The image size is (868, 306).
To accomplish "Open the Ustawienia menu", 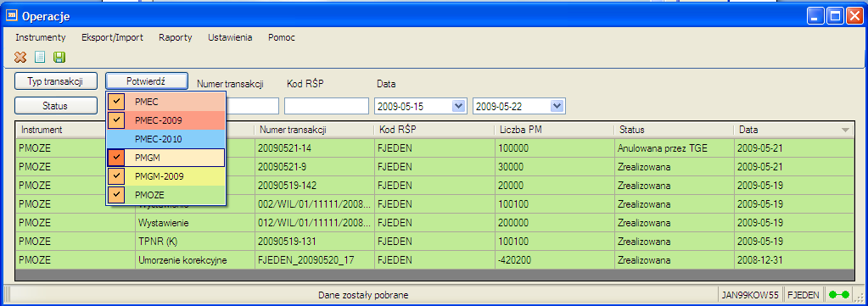I will [x=230, y=37].
